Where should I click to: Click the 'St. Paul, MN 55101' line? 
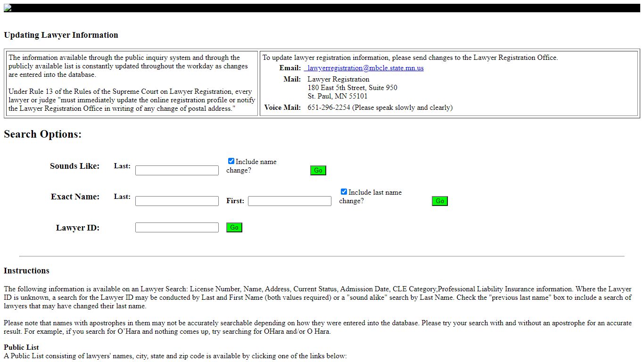[338, 96]
